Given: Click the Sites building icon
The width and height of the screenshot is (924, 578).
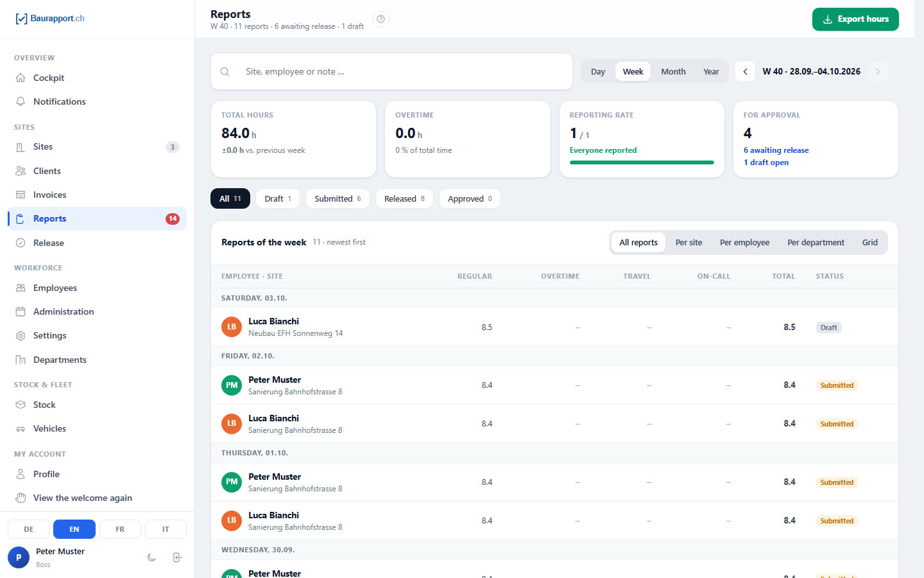Looking at the screenshot, I should 21,147.
